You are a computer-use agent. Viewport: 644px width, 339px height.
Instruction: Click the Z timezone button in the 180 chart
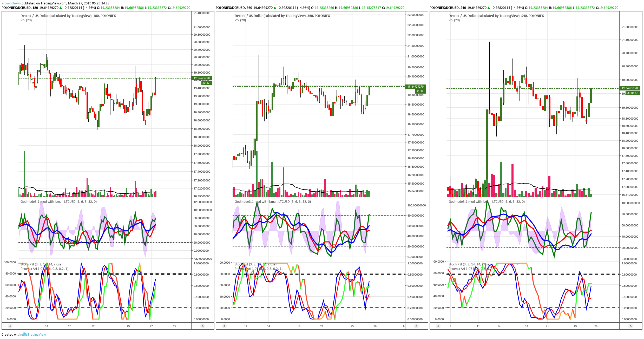point(10,326)
